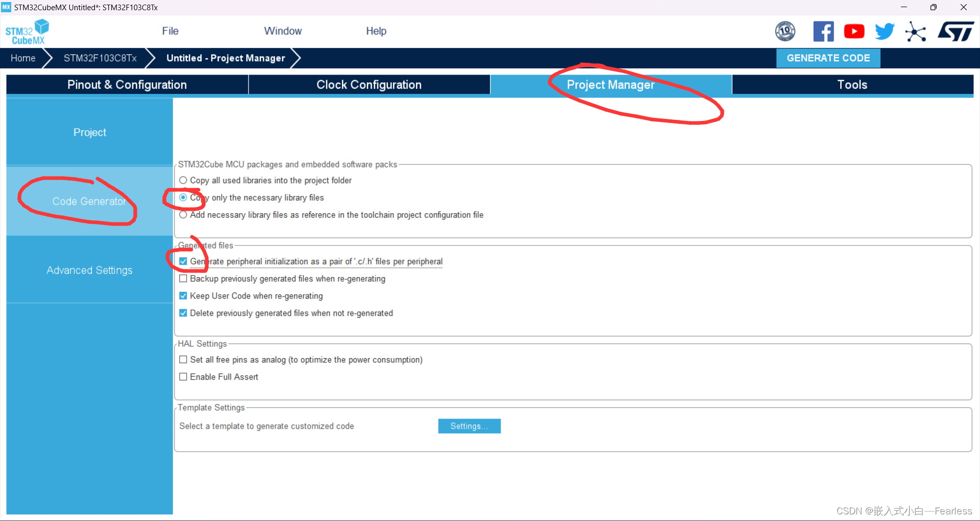Screen dimensions: 980x521
Task: Enable Set all free pins as analog
Action: (x=183, y=360)
